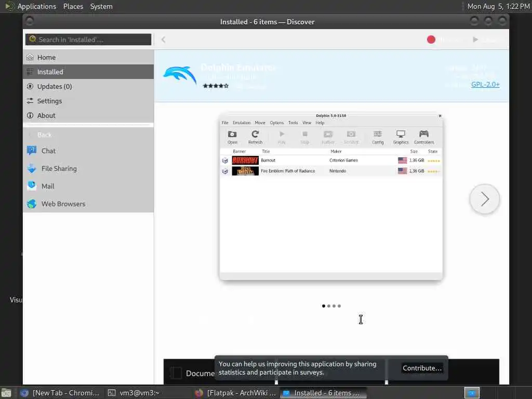Open the System menu
The image size is (532, 399).
101,6
